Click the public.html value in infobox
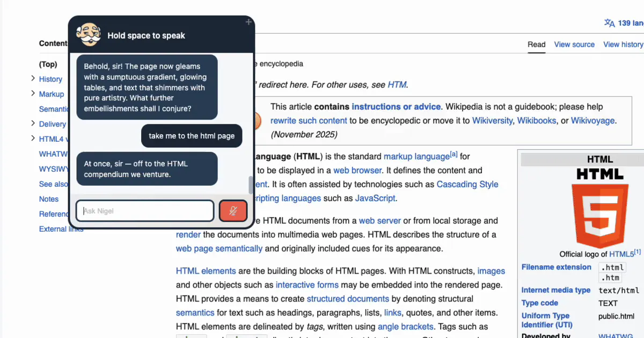Image resolution: width=644 pixels, height=338 pixels. pos(616,317)
